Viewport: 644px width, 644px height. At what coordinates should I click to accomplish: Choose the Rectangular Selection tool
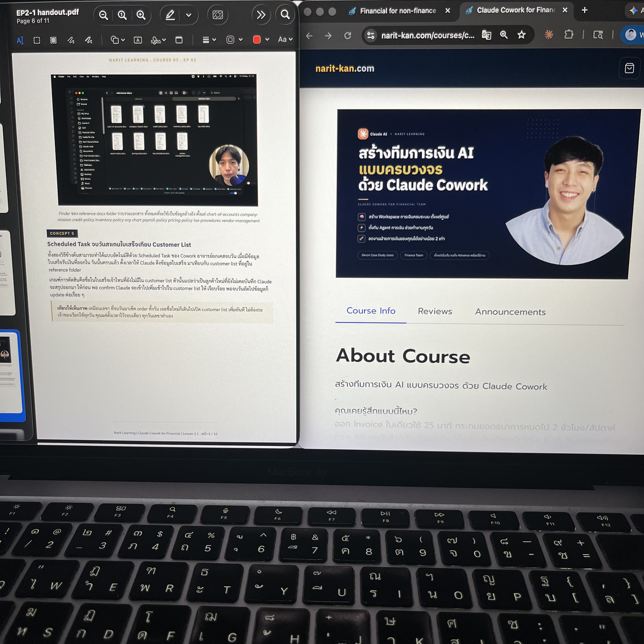coord(37,41)
